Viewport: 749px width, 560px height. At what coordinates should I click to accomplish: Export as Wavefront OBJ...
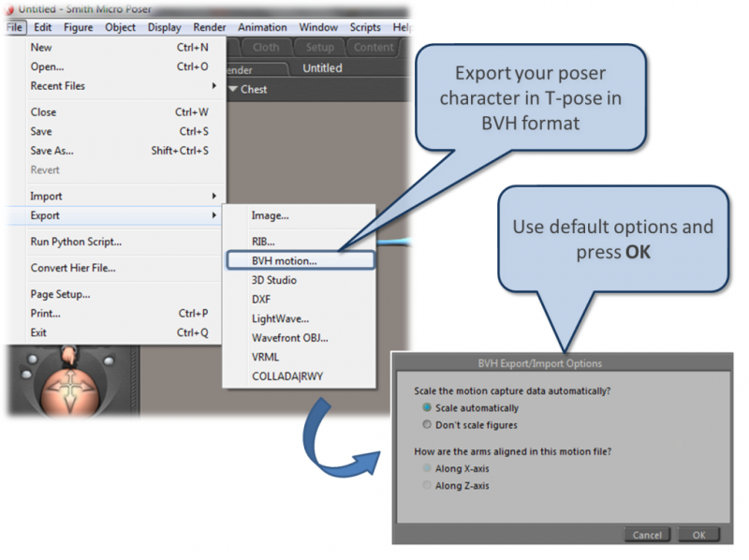pyautogui.click(x=300, y=338)
